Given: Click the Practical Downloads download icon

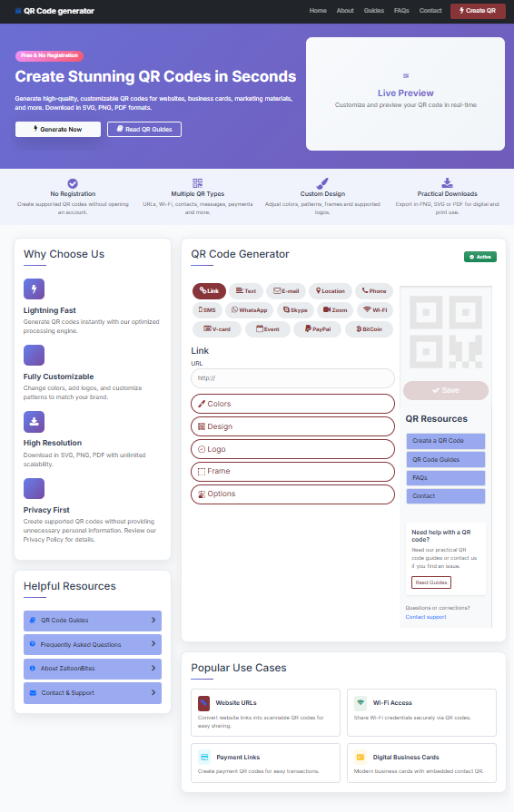Looking at the screenshot, I should point(447,182).
